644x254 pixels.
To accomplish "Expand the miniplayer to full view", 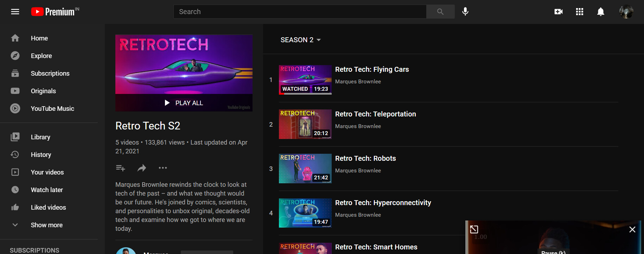I will tap(474, 229).
